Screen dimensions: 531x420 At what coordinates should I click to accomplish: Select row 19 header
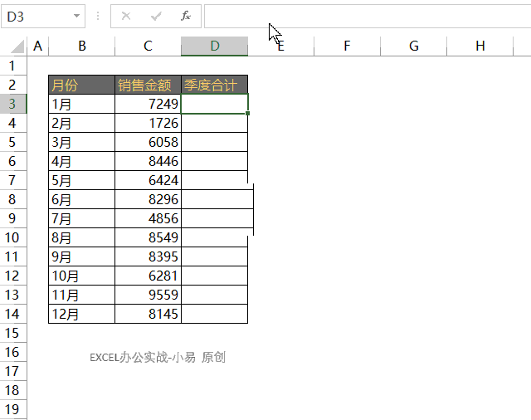click(x=13, y=409)
